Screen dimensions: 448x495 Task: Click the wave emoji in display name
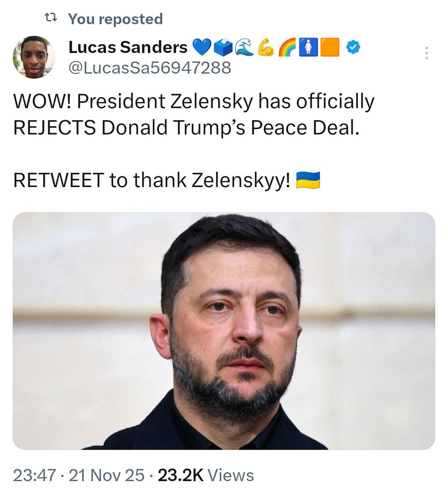point(244,48)
